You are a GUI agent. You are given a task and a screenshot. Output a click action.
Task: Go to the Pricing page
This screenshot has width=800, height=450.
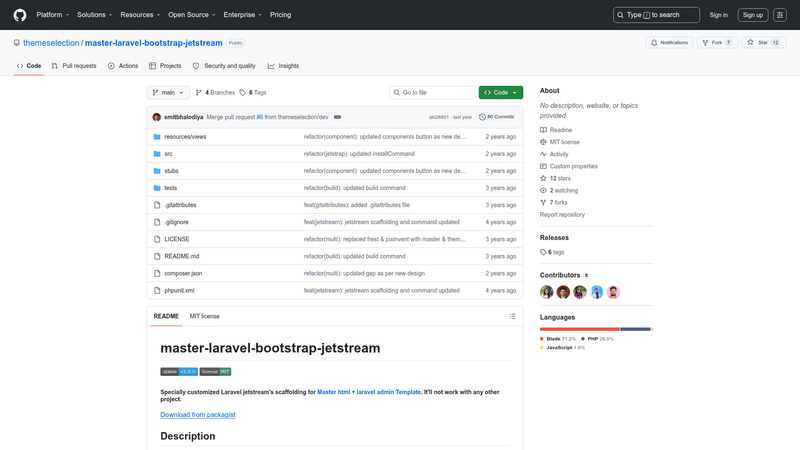point(281,15)
